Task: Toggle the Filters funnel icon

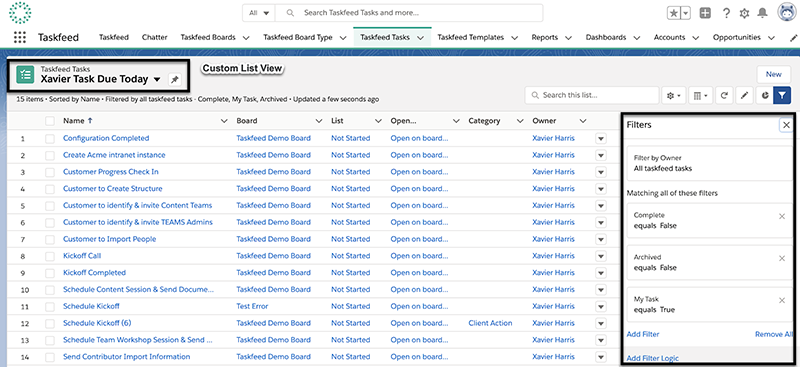Action: click(782, 95)
